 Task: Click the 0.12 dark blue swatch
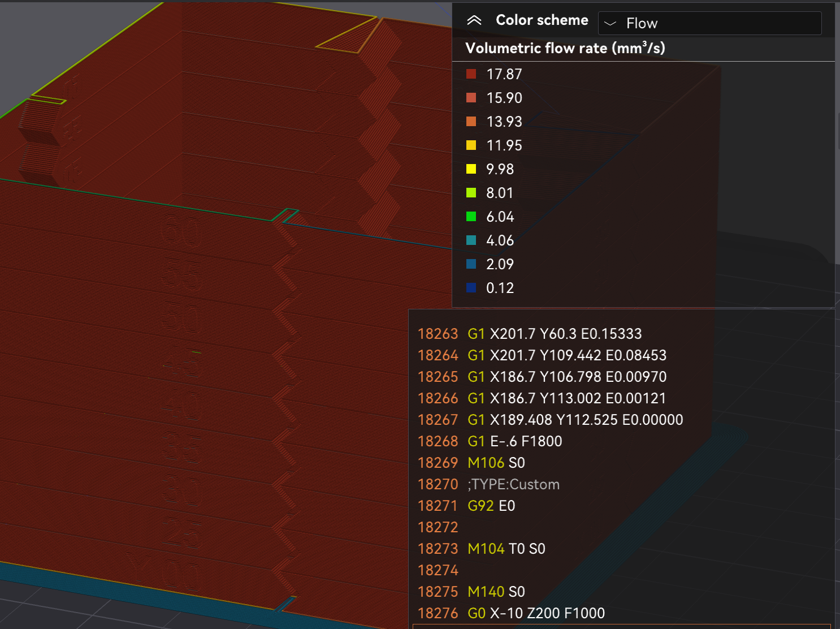click(471, 288)
